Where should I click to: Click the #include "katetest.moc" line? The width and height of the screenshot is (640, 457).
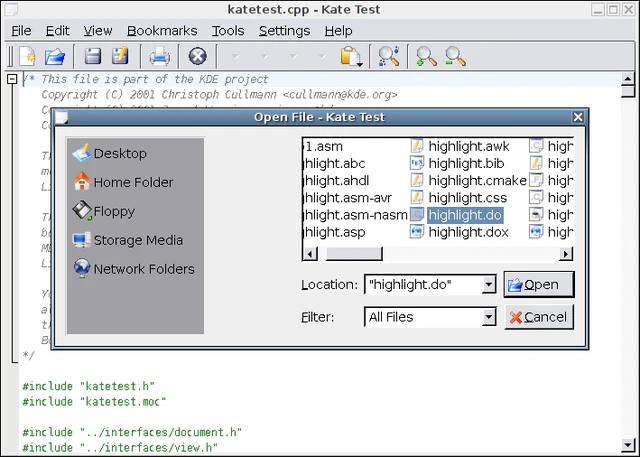click(x=94, y=402)
